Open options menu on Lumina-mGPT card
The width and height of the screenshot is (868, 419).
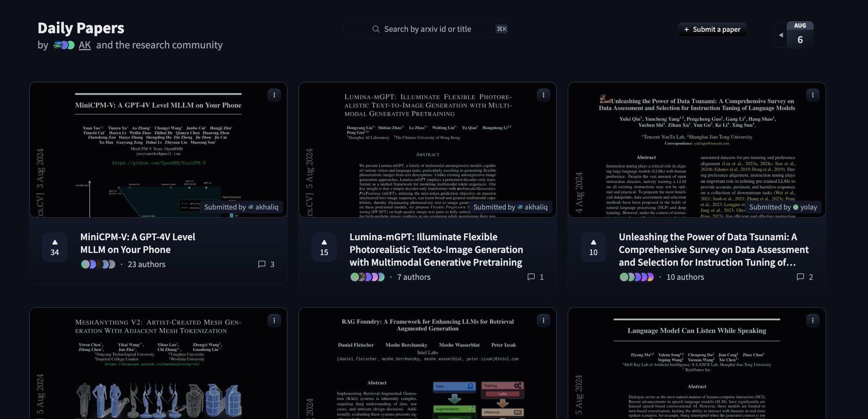543,95
